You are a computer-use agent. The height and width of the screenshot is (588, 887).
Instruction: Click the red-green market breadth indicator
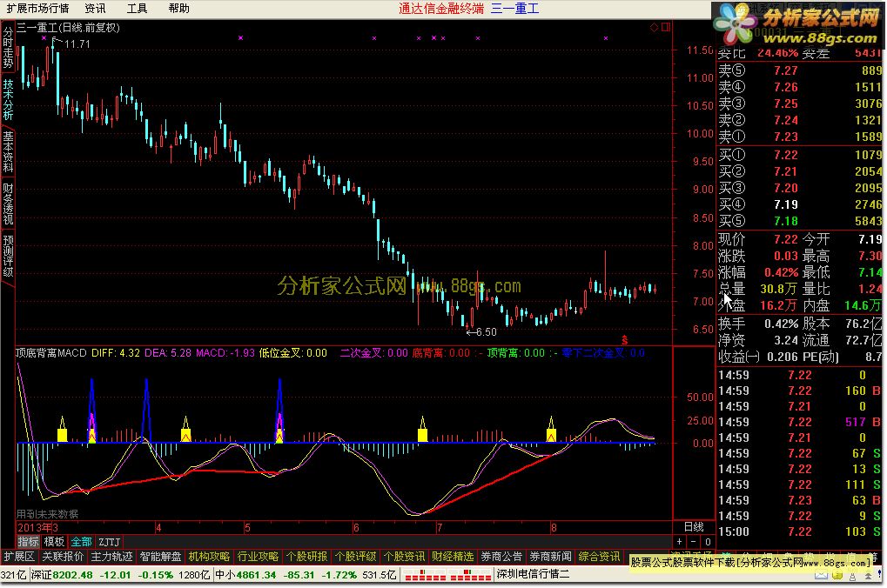click(447, 575)
